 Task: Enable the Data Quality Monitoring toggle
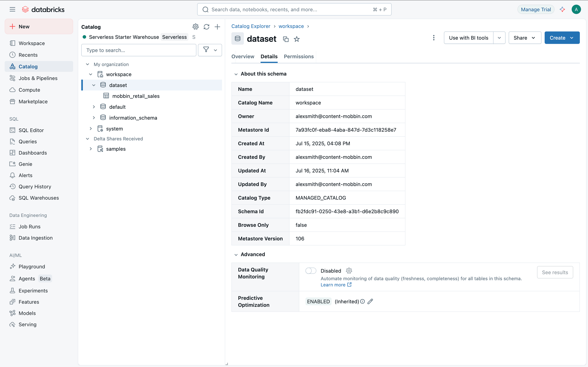(x=311, y=271)
